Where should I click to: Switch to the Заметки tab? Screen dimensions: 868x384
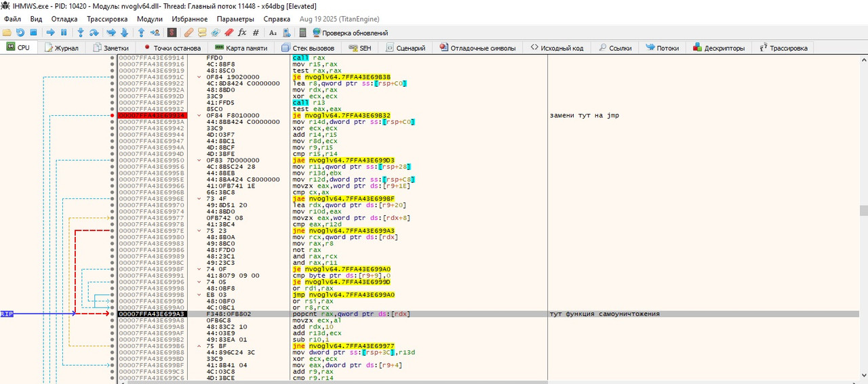pos(111,48)
